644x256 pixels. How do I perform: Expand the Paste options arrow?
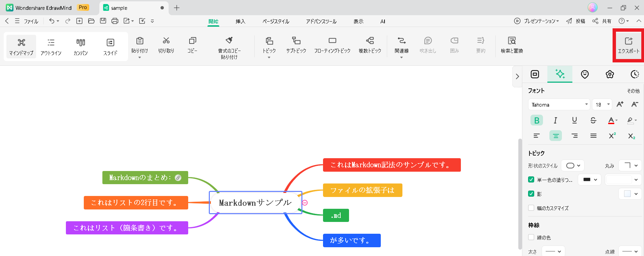click(140, 58)
